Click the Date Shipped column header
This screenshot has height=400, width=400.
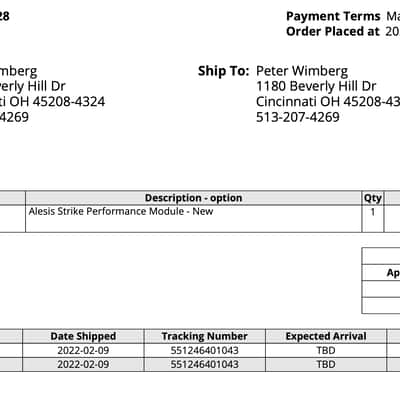pyautogui.click(x=83, y=336)
